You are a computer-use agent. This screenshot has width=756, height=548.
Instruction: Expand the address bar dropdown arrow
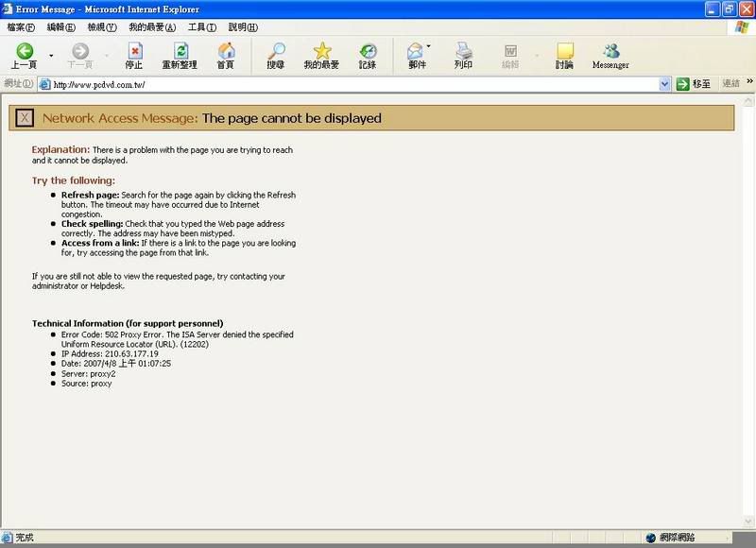click(664, 84)
